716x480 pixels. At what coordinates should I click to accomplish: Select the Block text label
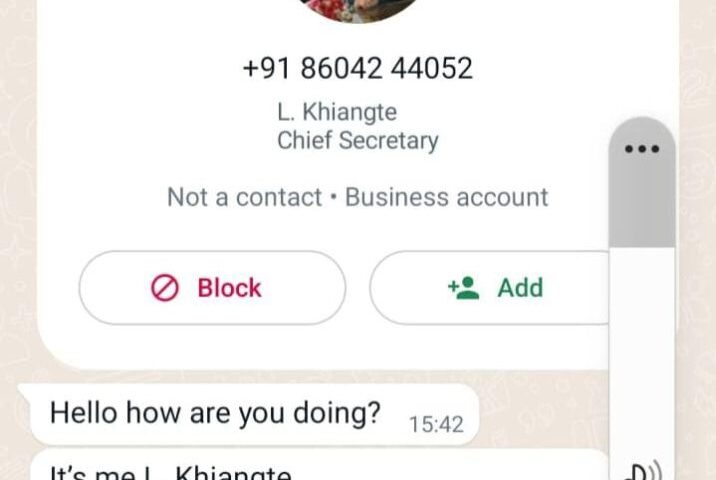tap(229, 288)
